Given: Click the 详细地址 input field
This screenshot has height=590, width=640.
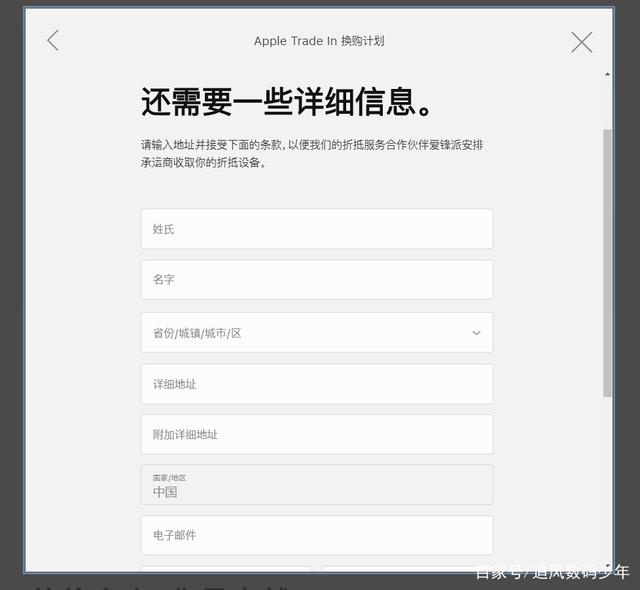Looking at the screenshot, I should click(317, 384).
